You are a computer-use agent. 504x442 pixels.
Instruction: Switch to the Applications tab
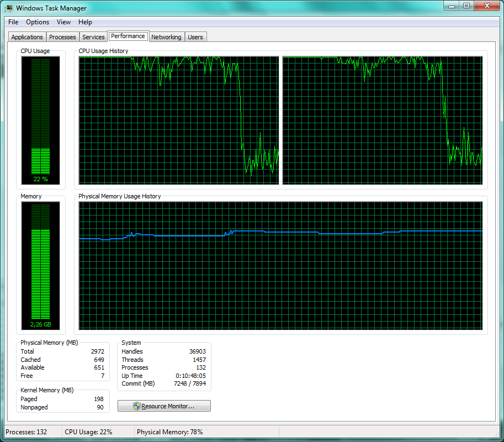[x=26, y=36]
